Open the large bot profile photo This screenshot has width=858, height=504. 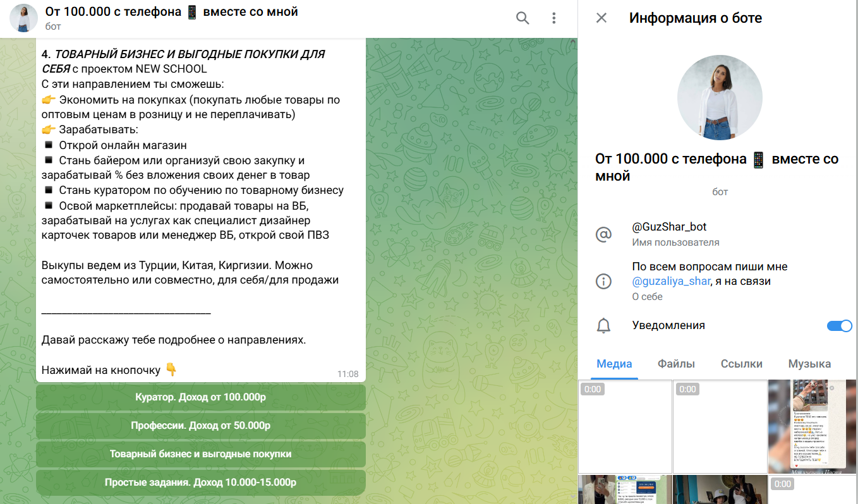point(720,97)
